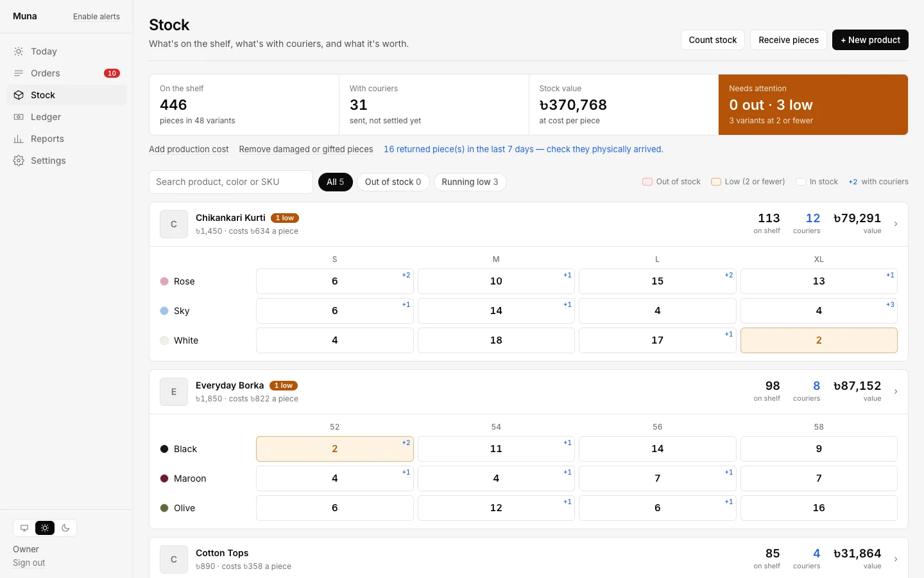The width and height of the screenshot is (924, 578).
Task: Open the Orders page from sidebar
Action: (x=67, y=73)
